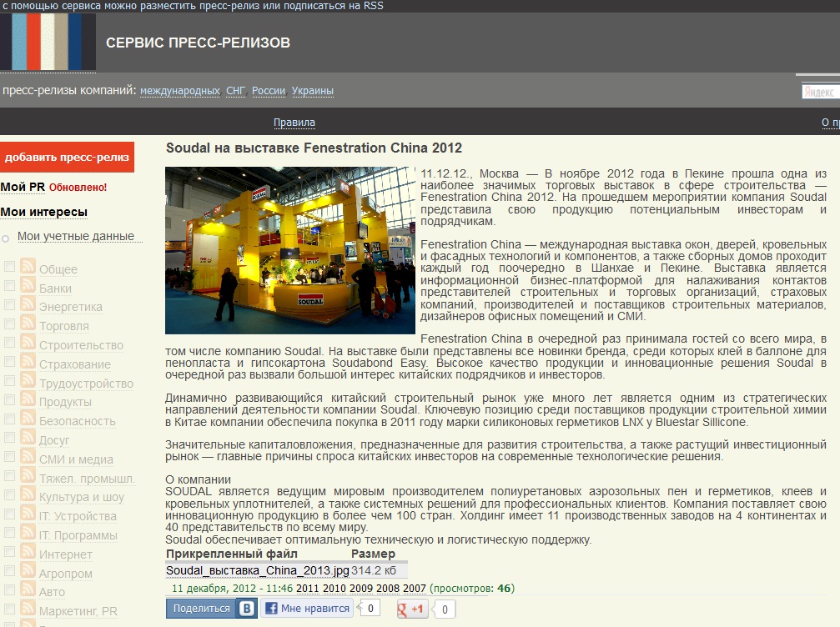Click the Facebook like counter 0

coord(370,609)
